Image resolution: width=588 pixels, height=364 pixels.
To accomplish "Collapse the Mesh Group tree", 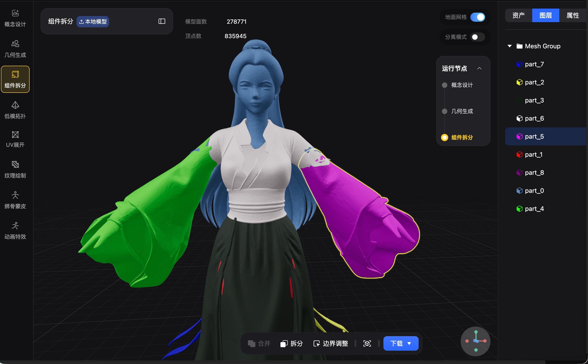I will tap(509, 46).
